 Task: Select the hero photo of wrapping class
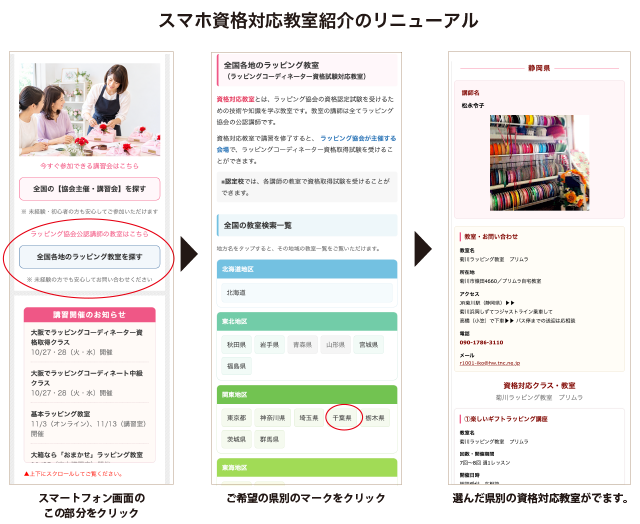point(89,109)
